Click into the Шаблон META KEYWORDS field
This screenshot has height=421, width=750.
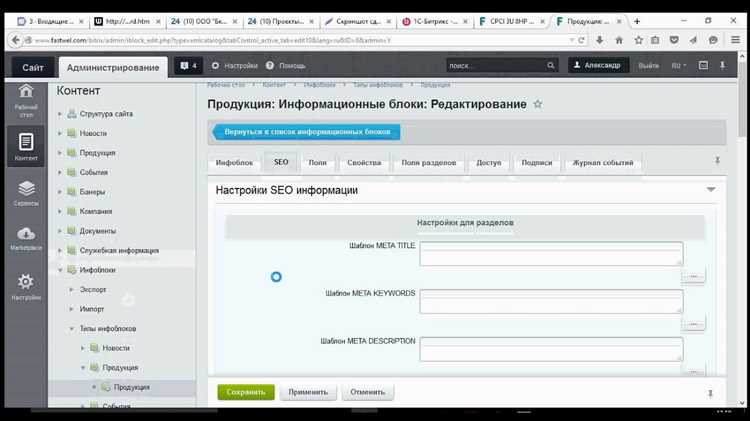tap(551, 301)
